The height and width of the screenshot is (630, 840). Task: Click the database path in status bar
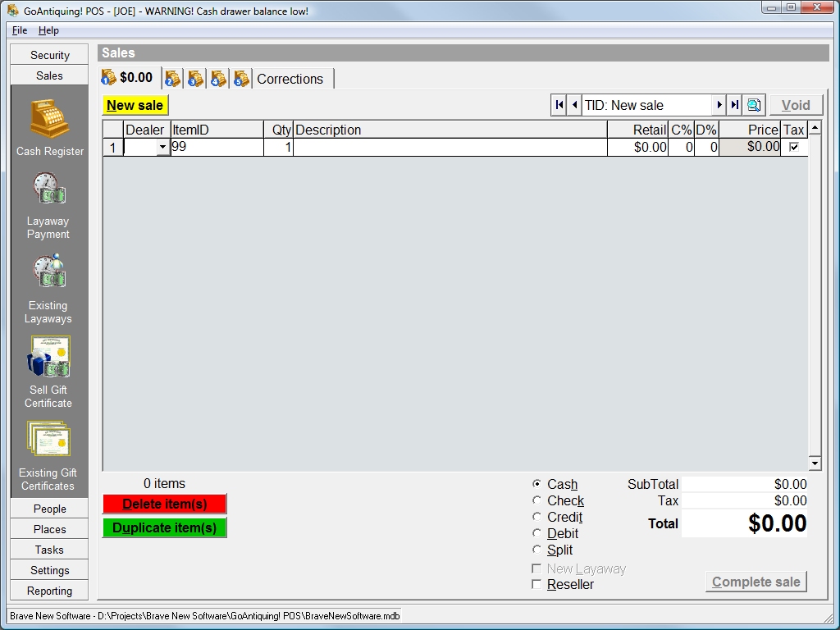(204, 616)
